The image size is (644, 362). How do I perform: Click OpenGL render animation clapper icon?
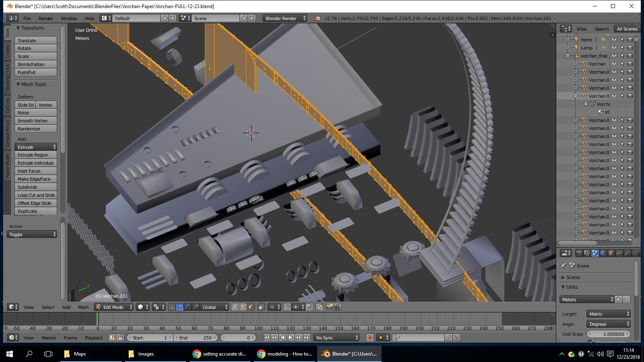coord(337,307)
